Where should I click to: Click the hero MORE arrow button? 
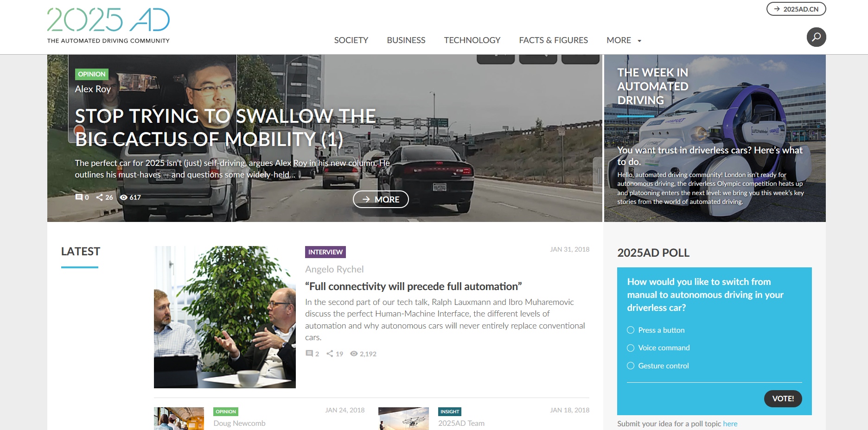click(381, 199)
